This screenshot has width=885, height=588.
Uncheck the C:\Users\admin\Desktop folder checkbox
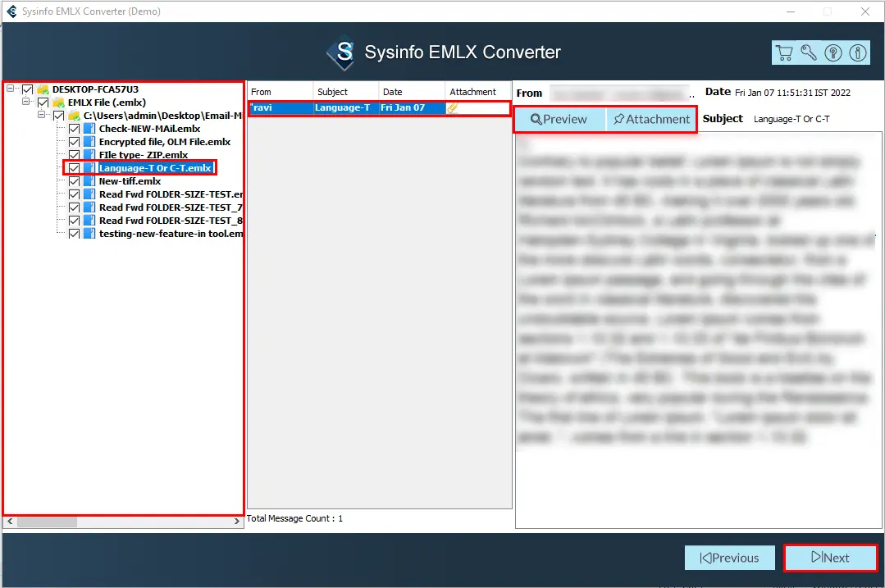click(x=59, y=116)
